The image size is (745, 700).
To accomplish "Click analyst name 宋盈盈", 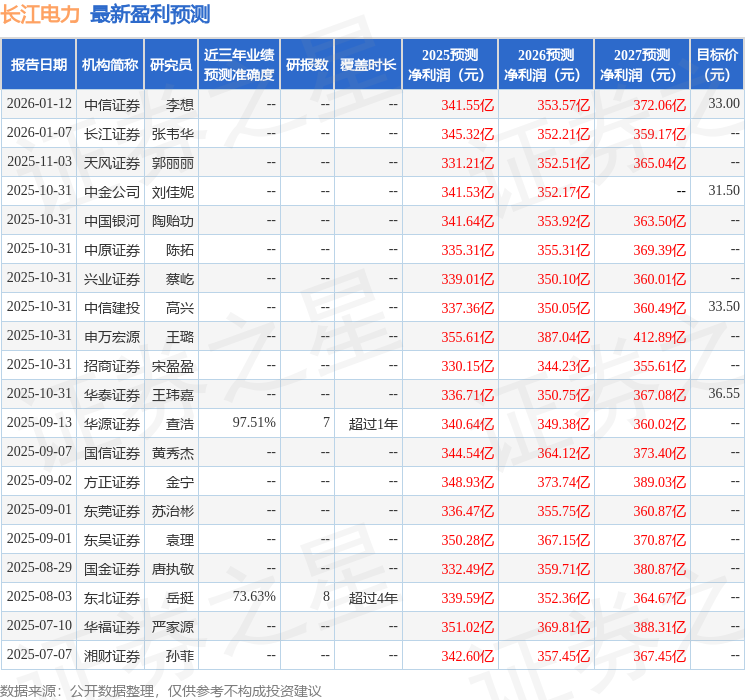I will point(172,366).
